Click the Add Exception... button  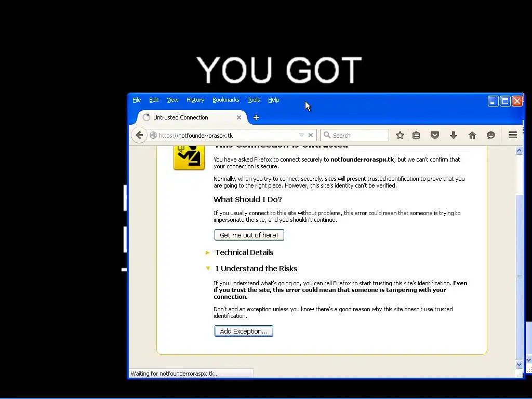click(x=244, y=331)
